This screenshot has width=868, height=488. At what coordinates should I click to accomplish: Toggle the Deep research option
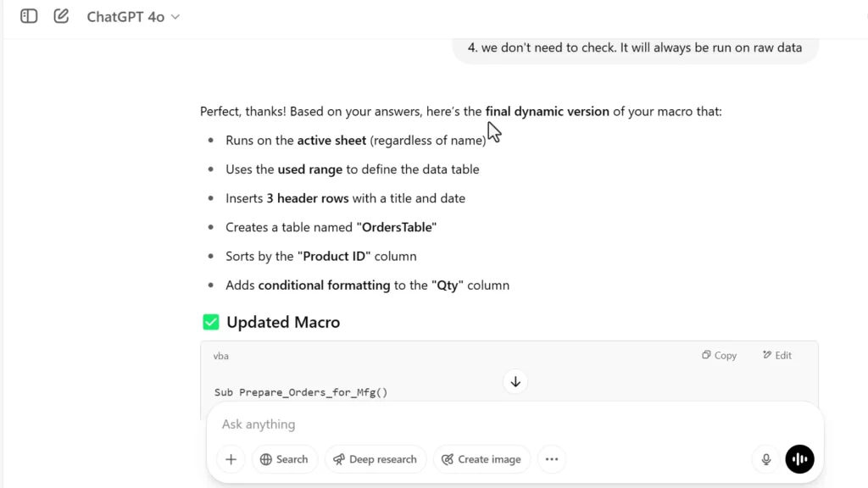(x=375, y=459)
